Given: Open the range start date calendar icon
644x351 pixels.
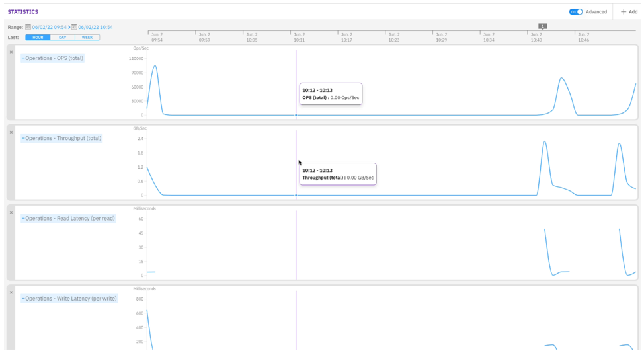Looking at the screenshot, I should click(28, 27).
